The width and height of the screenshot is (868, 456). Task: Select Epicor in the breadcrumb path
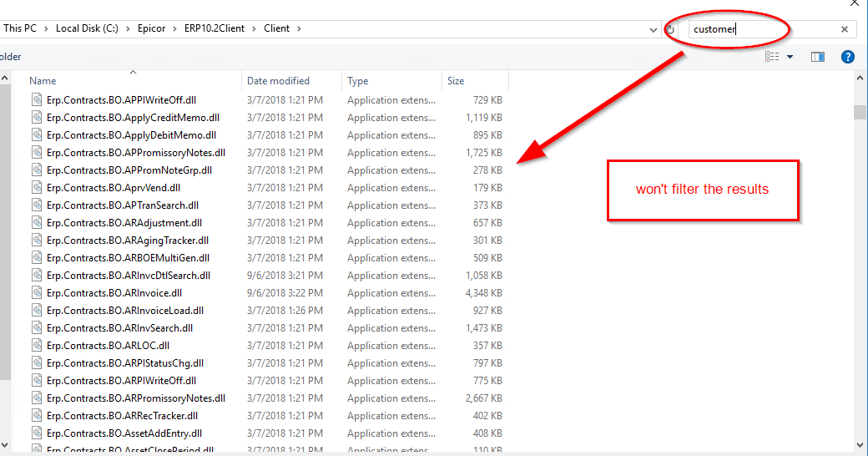(151, 28)
